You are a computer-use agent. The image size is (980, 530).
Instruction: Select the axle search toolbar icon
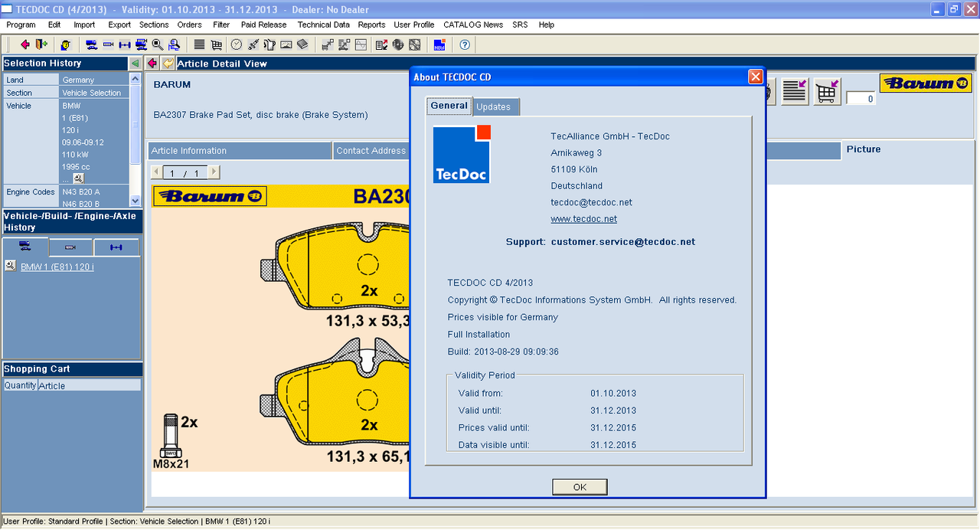(x=125, y=44)
